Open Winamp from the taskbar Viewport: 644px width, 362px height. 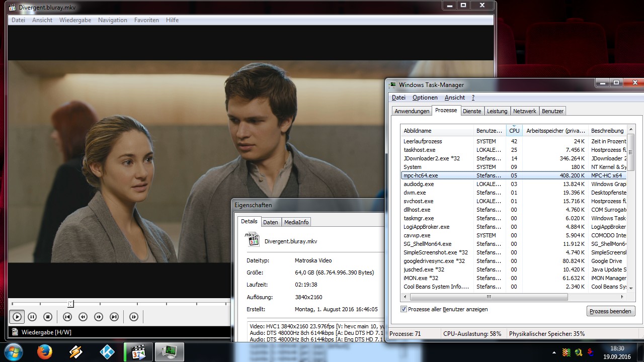tap(76, 352)
